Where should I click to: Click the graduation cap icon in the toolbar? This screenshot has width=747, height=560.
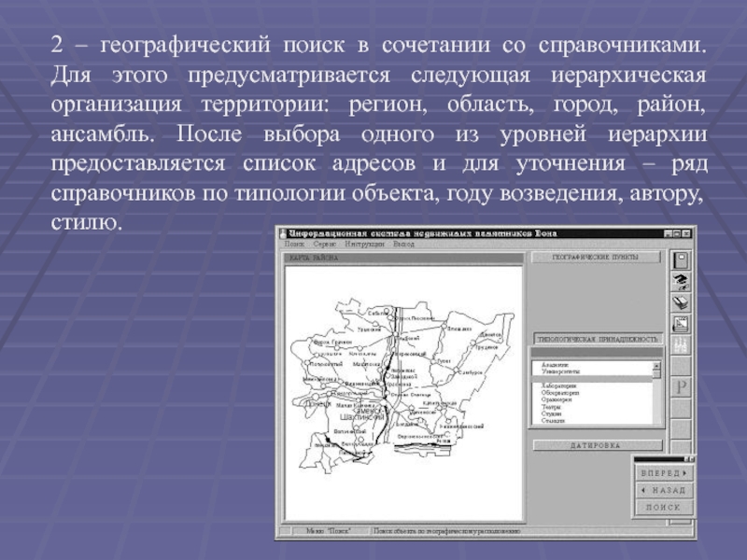click(682, 281)
